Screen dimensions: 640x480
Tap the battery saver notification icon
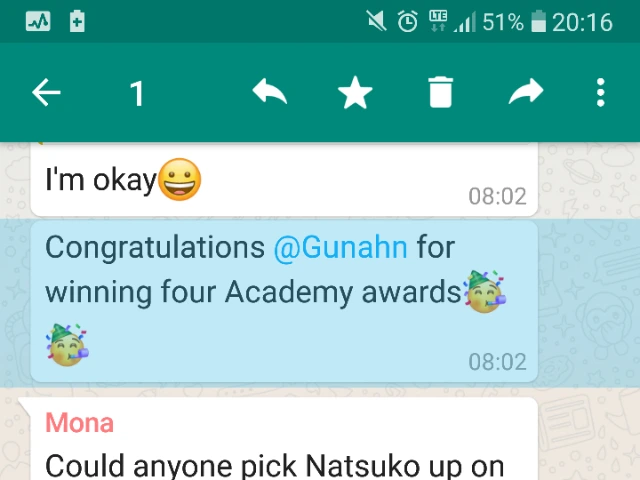click(77, 21)
